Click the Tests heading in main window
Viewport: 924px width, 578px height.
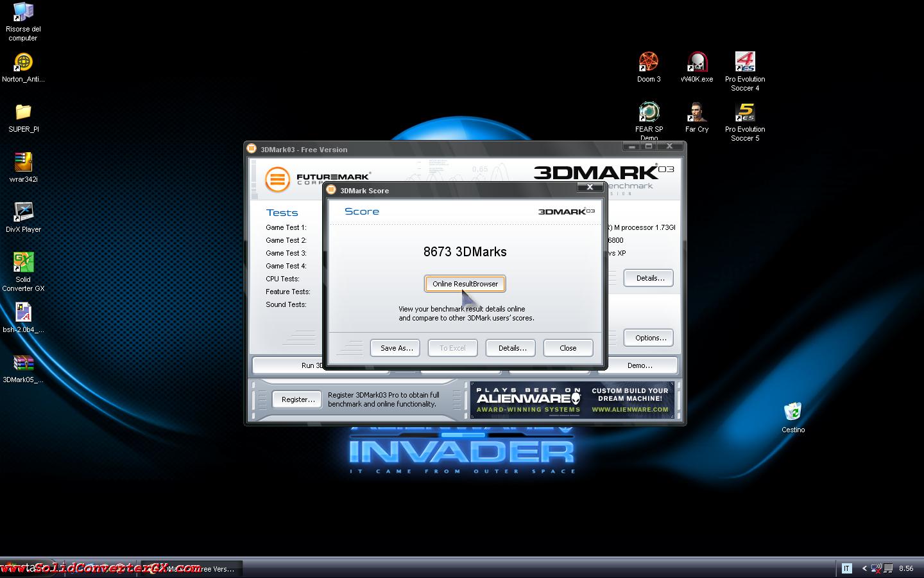[x=282, y=213]
